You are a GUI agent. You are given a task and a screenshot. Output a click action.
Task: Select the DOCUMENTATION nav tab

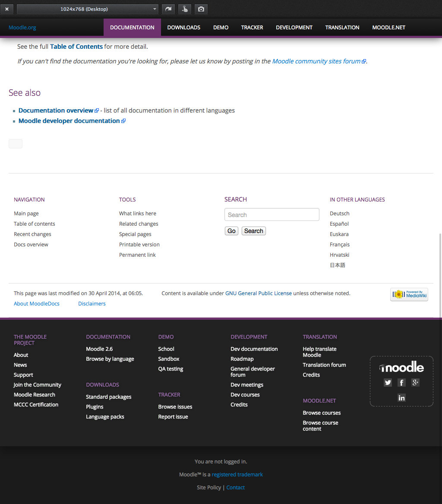point(132,27)
